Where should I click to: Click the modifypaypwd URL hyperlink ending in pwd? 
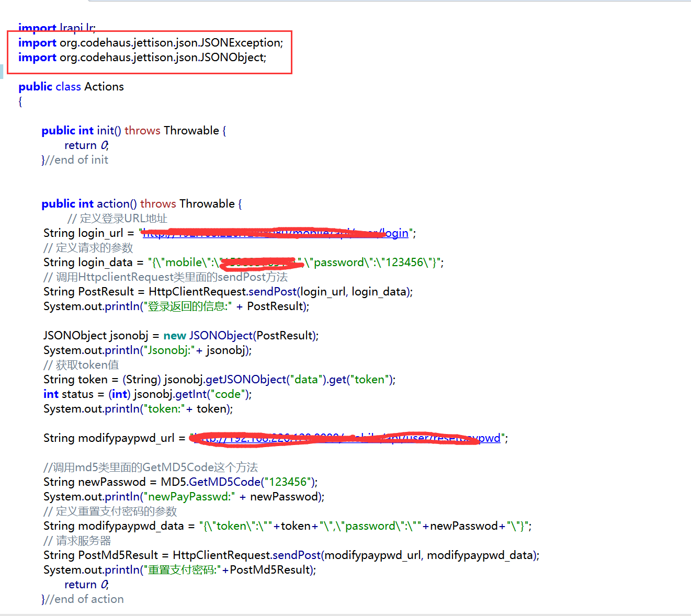pos(489,438)
